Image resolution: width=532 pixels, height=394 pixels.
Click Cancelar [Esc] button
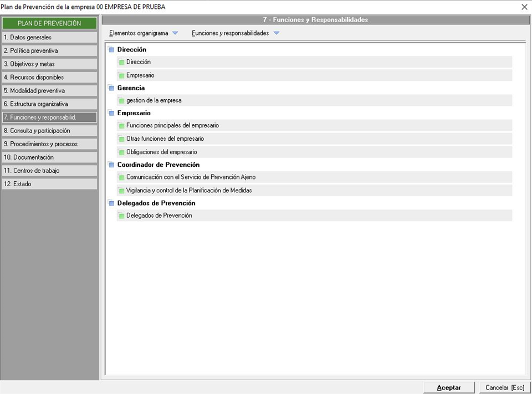pyautogui.click(x=504, y=387)
